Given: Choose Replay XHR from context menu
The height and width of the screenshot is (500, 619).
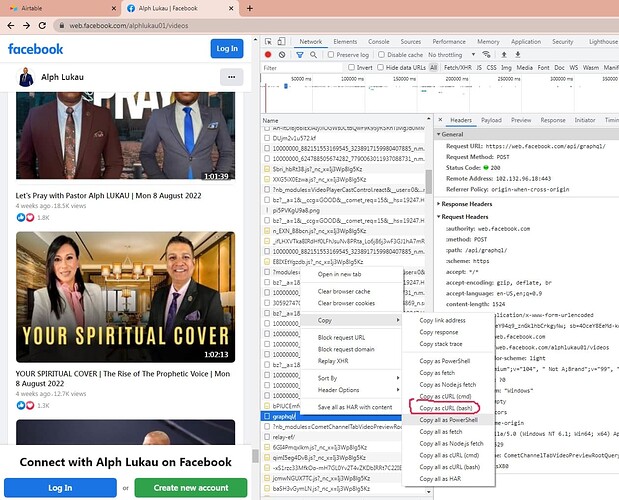Looking at the screenshot, I should pos(333,361).
